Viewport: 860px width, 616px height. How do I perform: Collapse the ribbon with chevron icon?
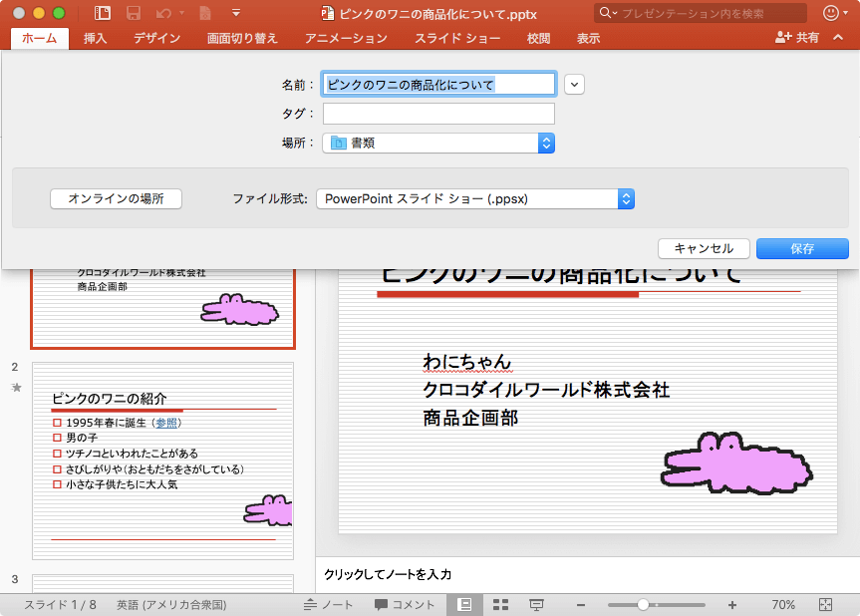click(837, 37)
